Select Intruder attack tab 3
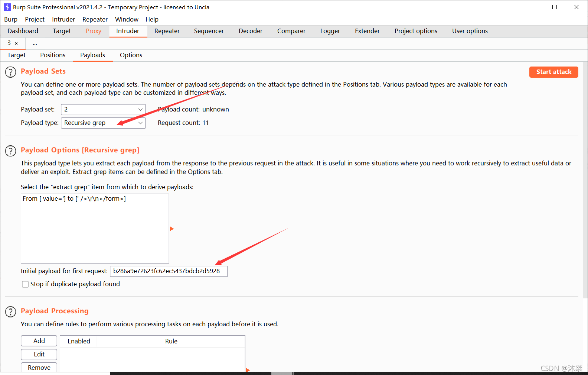Image resolution: width=588 pixels, height=375 pixels. pos(9,43)
